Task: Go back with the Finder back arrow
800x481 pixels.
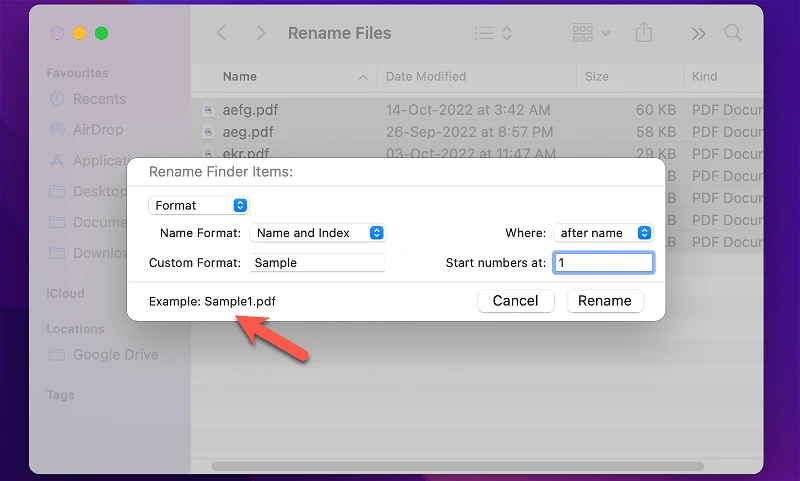Action: point(221,33)
